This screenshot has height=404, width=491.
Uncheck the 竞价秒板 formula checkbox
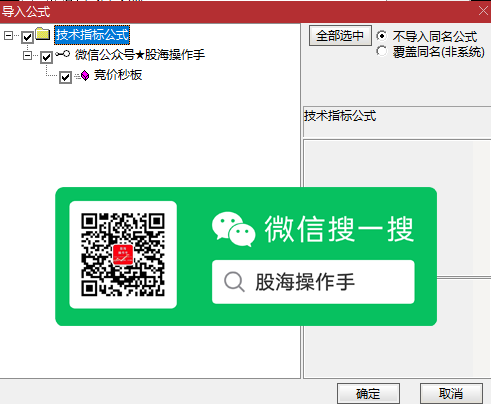pyautogui.click(x=65, y=77)
